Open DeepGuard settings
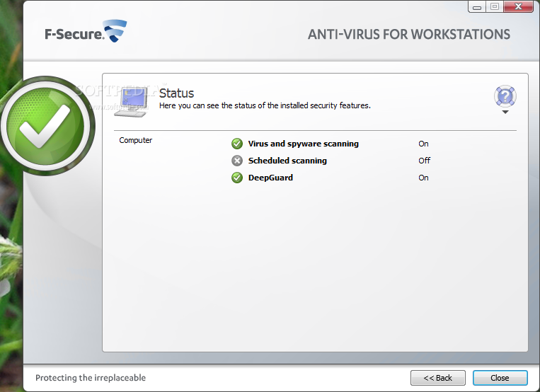 270,178
